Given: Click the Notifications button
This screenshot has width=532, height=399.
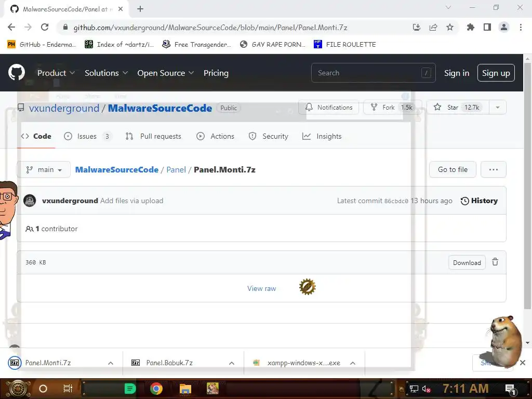Looking at the screenshot, I should tap(328, 107).
